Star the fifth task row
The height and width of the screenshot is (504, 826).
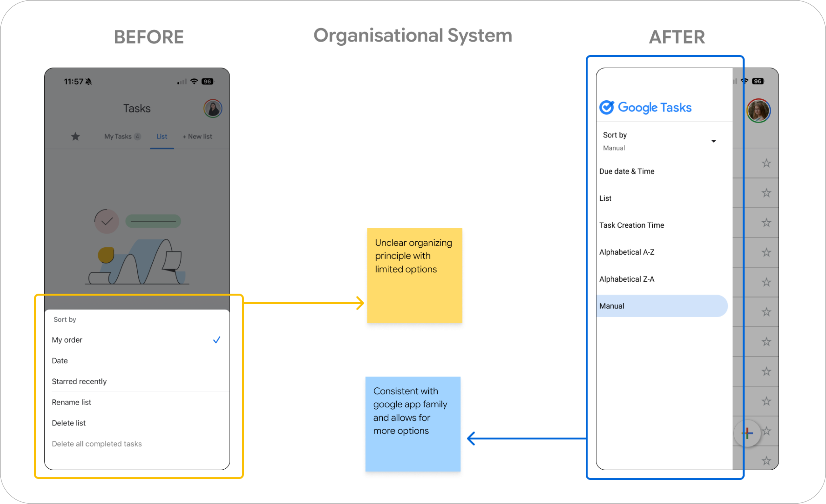point(766,282)
